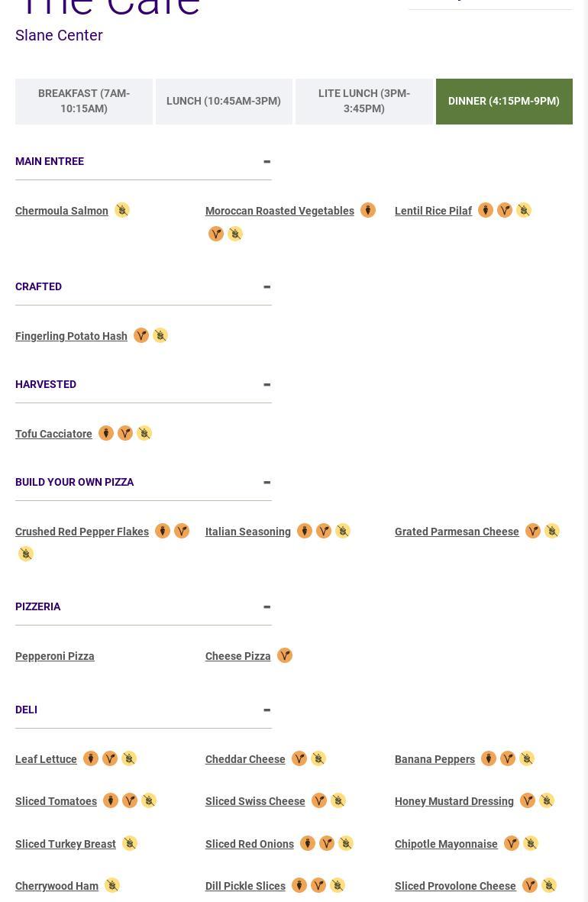
Task: Click the gluten-free icon beside Chermoula Salmon
Action: click(x=122, y=210)
